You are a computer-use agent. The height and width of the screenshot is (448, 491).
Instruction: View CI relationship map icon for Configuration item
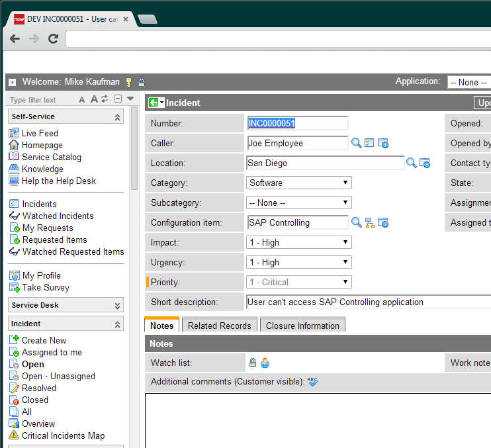click(369, 222)
